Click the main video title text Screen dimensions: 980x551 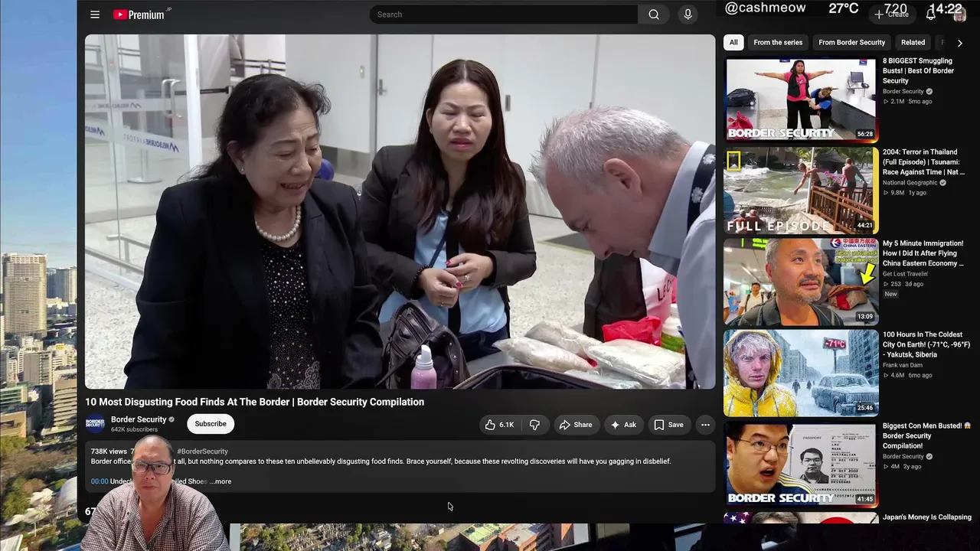pyautogui.click(x=254, y=402)
